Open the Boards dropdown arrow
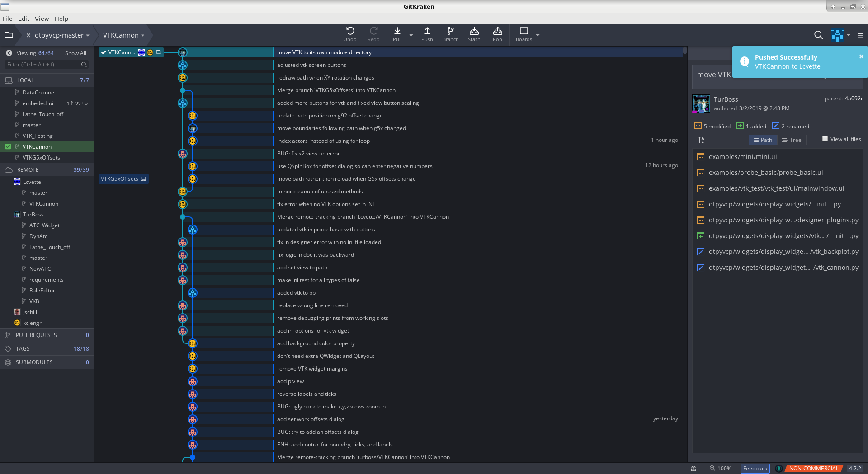This screenshot has width=868, height=474. (538, 35)
